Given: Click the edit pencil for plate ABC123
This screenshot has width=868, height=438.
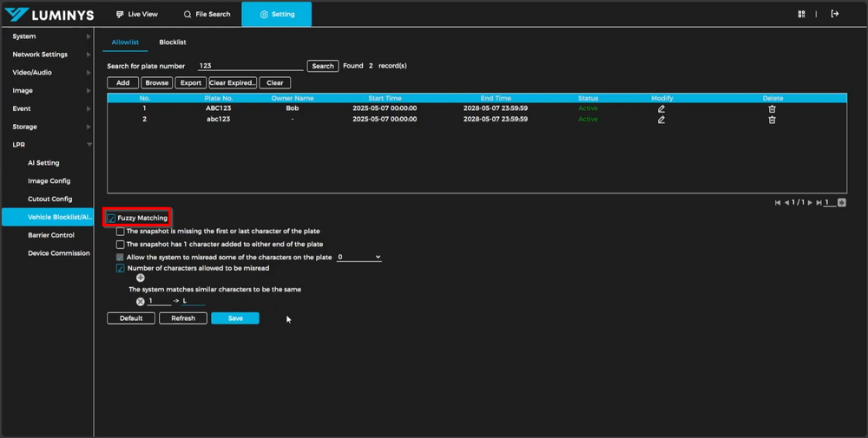Looking at the screenshot, I should [661, 108].
